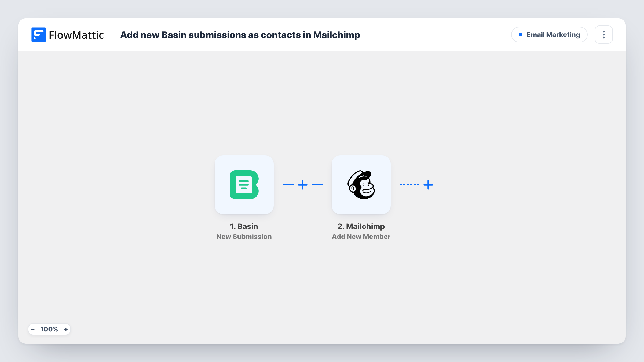The width and height of the screenshot is (644, 362).
Task: Select the '2. Mailchimp' step label
Action: tap(361, 226)
